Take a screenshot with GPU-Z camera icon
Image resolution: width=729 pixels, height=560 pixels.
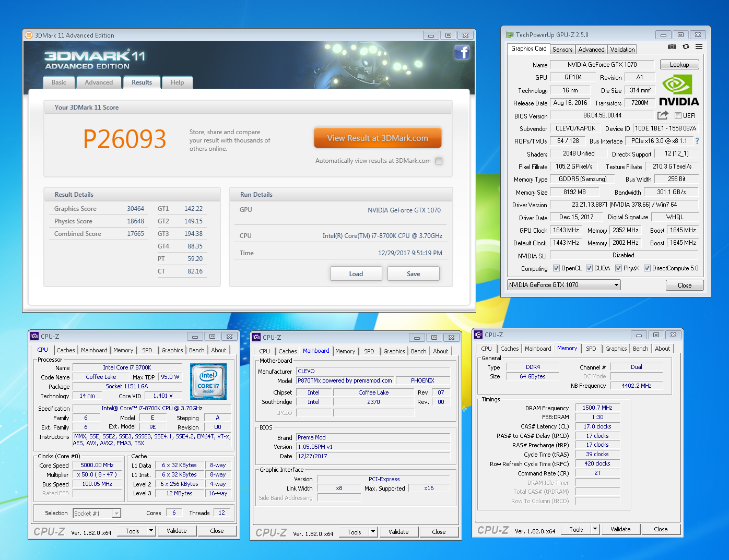click(x=672, y=47)
